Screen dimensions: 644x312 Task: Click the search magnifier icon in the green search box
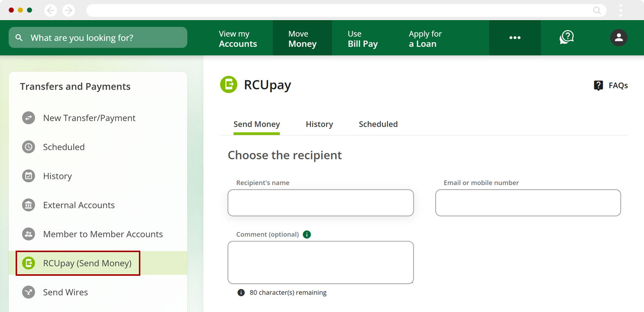point(19,38)
